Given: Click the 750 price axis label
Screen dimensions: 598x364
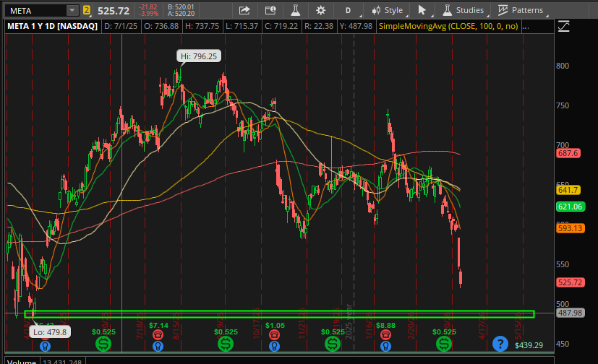Looking at the screenshot, I should pyautogui.click(x=563, y=105).
